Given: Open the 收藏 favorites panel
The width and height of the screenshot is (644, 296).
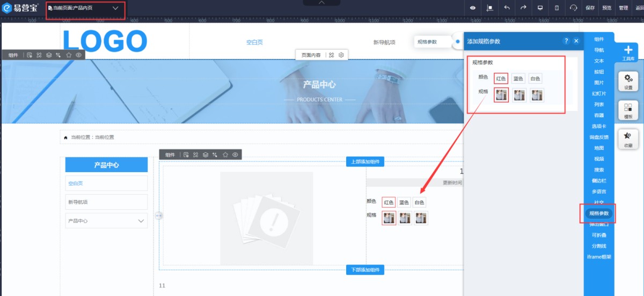Looking at the screenshot, I should pyautogui.click(x=628, y=139).
